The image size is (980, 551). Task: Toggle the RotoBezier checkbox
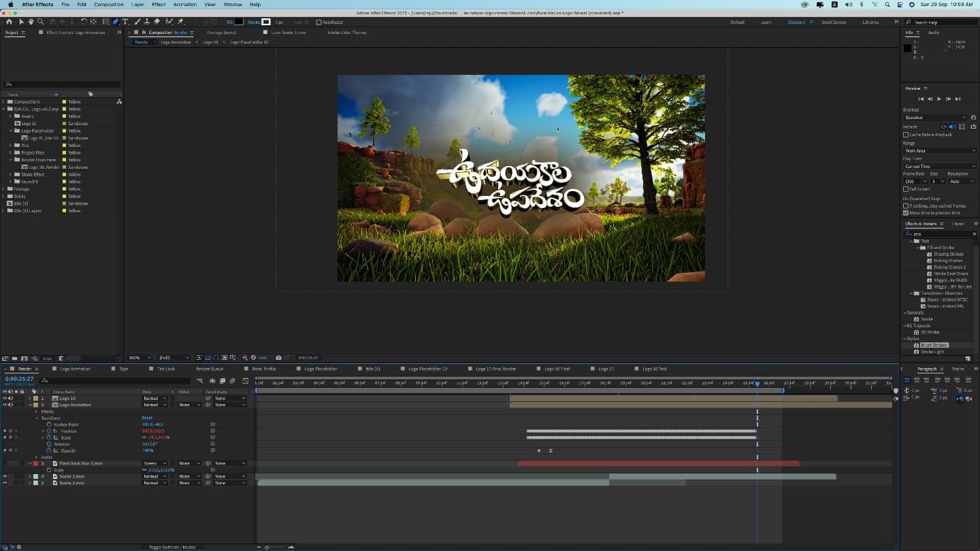pyautogui.click(x=318, y=22)
